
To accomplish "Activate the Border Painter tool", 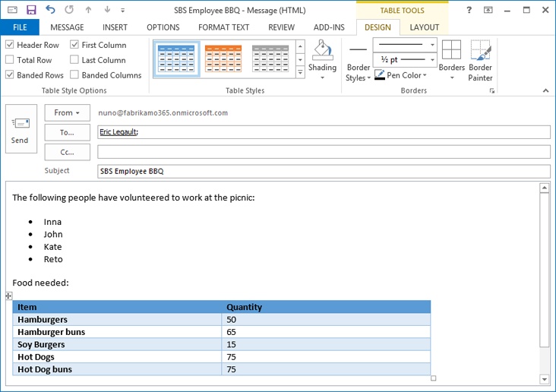I will pos(481,60).
